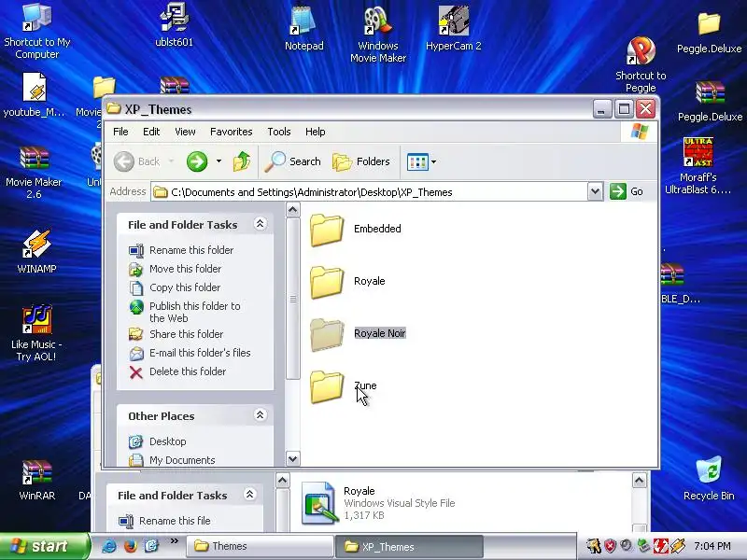The height and width of the screenshot is (560, 747).
Task: Switch to Themes taskbar window
Action: (x=260, y=546)
